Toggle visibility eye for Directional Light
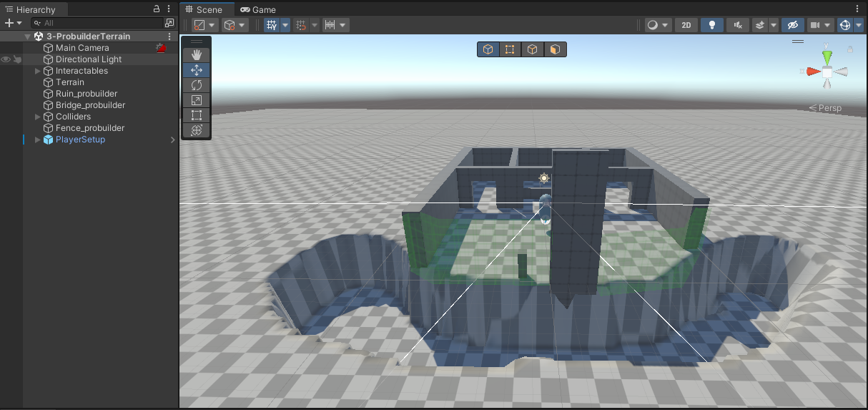This screenshot has width=868, height=410. (6, 59)
